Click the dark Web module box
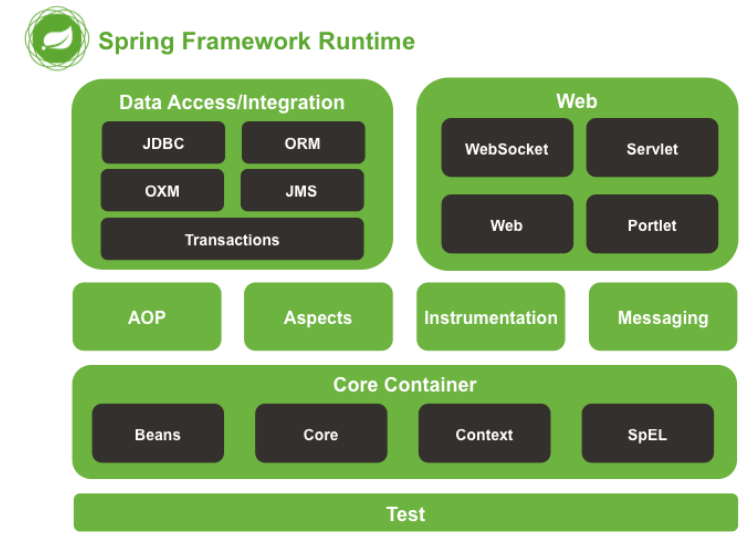This screenshot has height=549, width=754. [x=507, y=224]
